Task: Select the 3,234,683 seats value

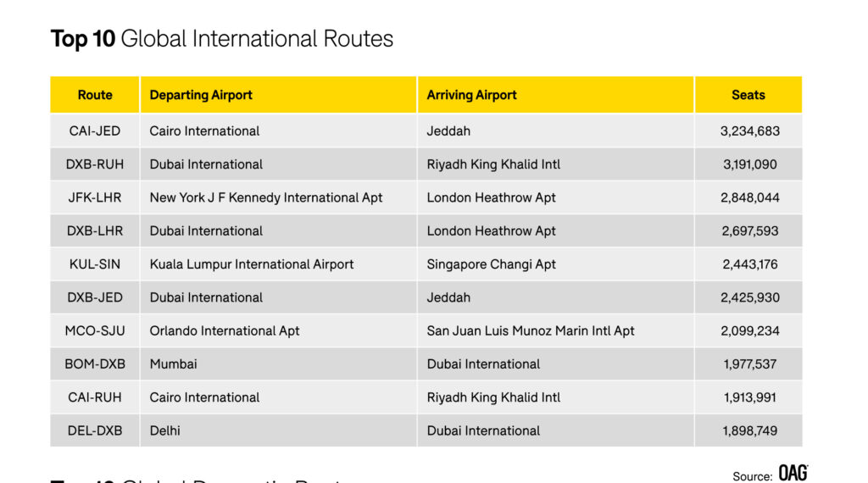Action: (750, 131)
